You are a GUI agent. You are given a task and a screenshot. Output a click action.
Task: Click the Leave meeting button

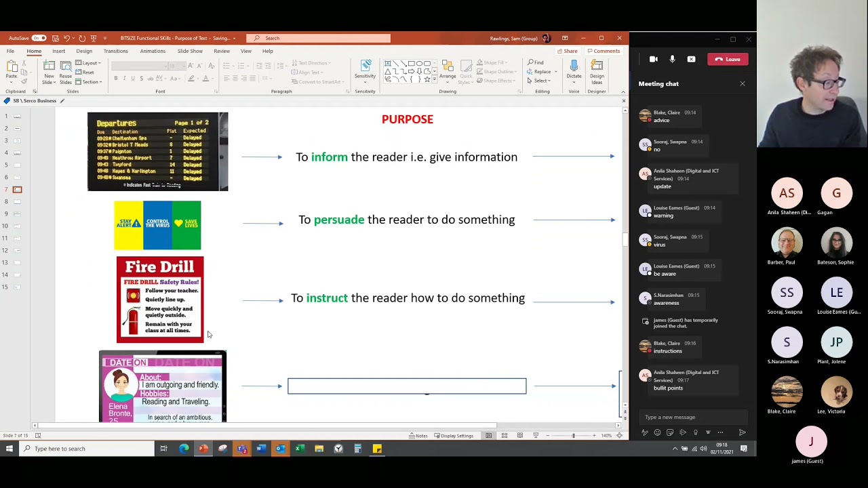tap(728, 59)
